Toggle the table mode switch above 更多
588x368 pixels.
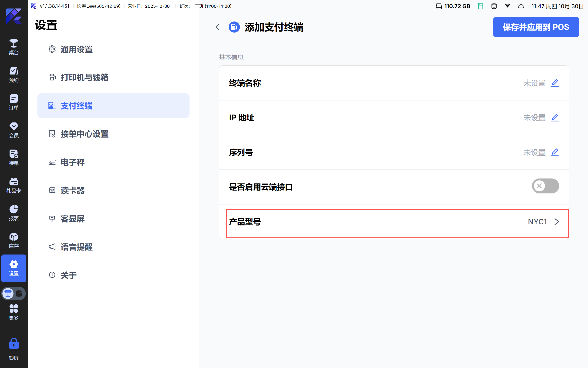[x=14, y=293]
